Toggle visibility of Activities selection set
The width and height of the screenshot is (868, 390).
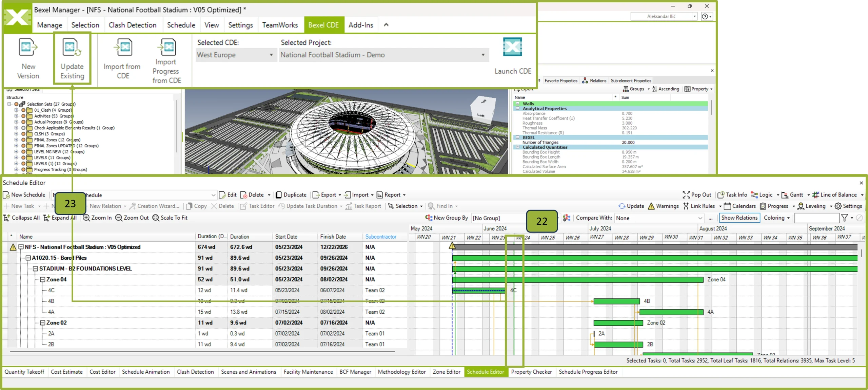coord(23,116)
